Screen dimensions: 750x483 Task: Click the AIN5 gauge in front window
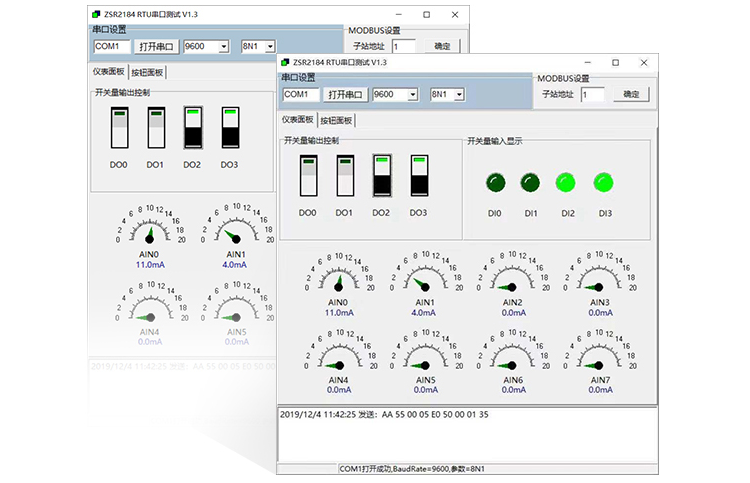[x=425, y=351]
